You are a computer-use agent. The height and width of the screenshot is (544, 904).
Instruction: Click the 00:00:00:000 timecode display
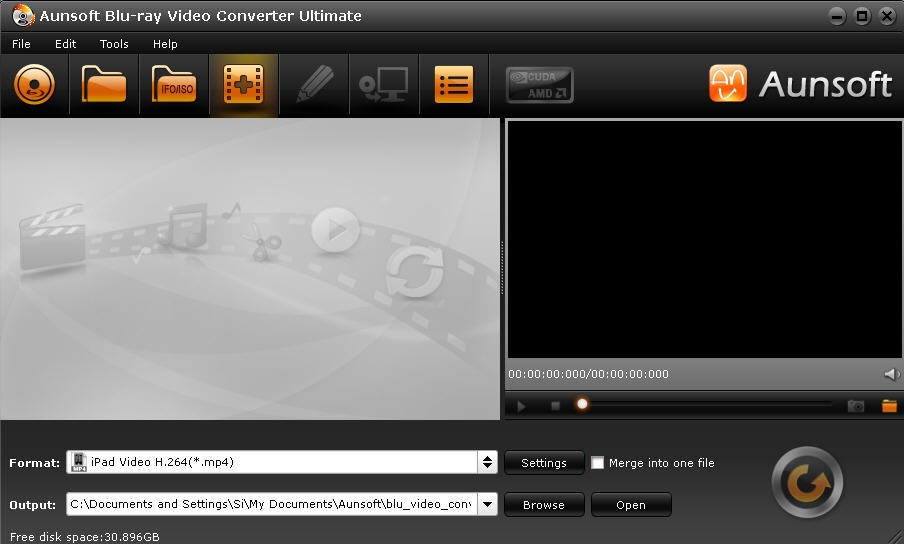click(x=589, y=374)
